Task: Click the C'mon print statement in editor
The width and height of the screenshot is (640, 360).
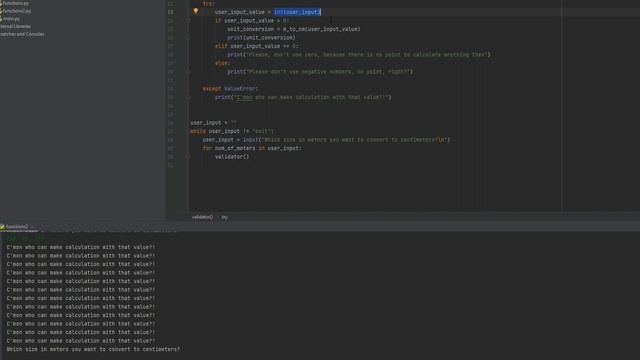Action: (303, 98)
